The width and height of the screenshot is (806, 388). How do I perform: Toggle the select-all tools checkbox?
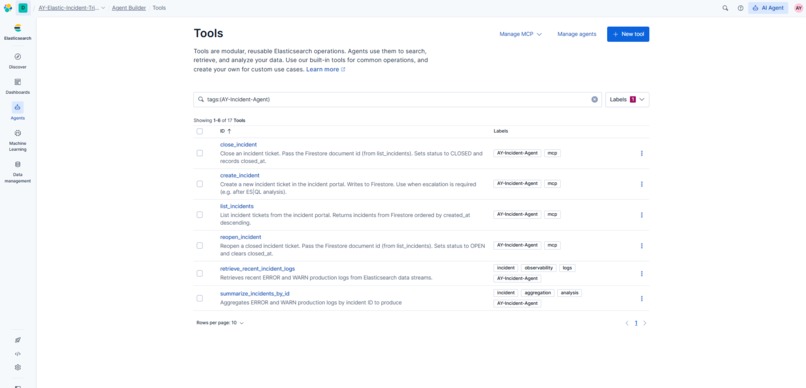pos(199,131)
